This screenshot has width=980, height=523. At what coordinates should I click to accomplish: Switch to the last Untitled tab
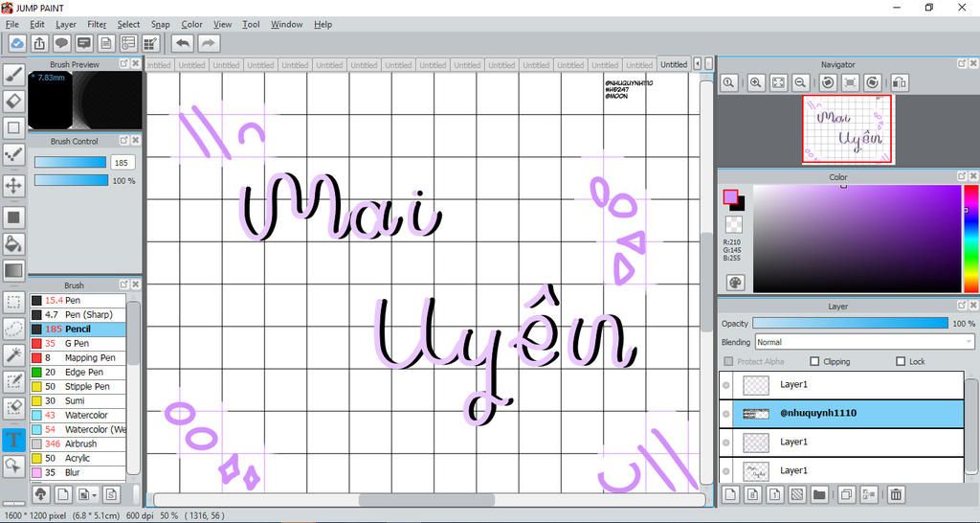pos(673,64)
